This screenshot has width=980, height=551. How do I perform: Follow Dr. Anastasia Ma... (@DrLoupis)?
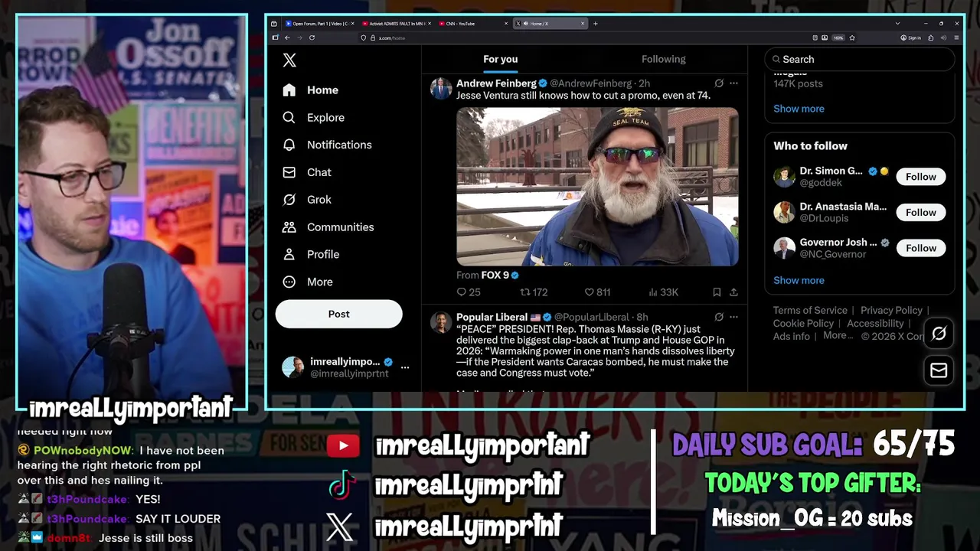pos(920,212)
